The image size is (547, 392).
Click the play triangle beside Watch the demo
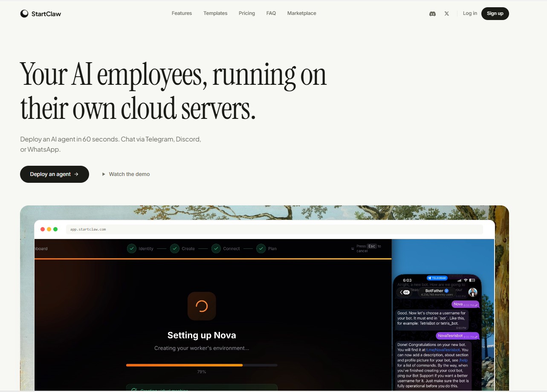103,174
